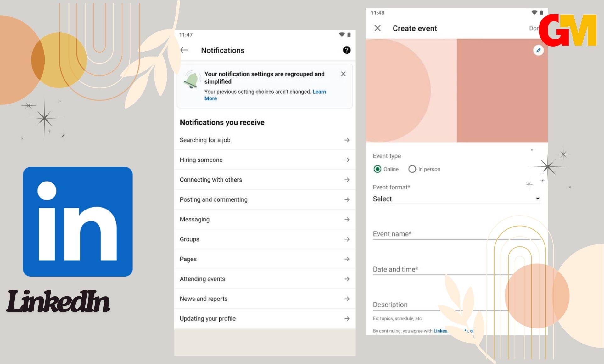
Task: Click the event cover image banner
Action: [456, 91]
